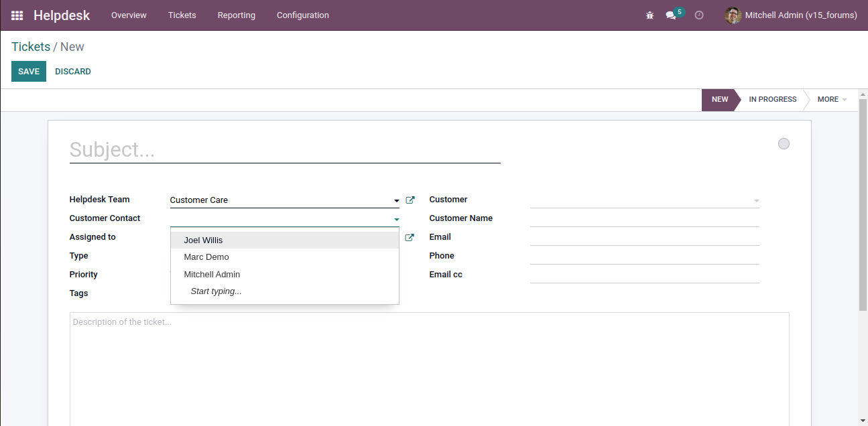
Task: Set stage to IN PROGRESS
Action: (772, 99)
